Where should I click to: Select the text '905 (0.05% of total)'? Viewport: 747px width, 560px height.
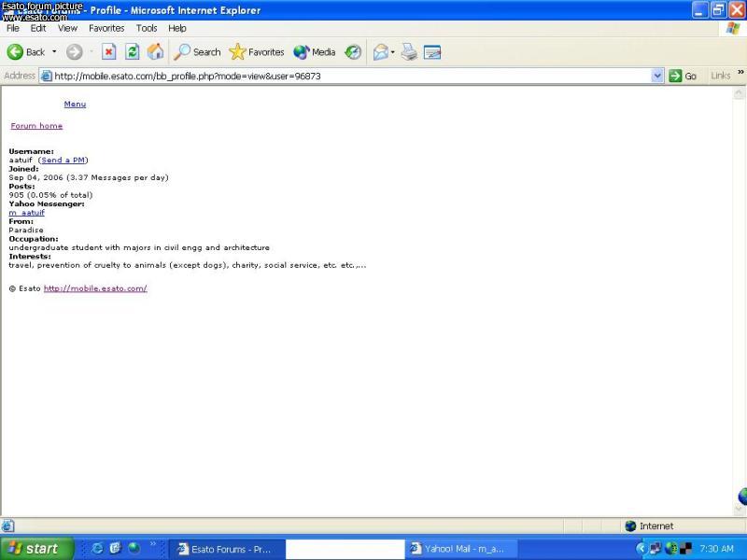click(50, 195)
